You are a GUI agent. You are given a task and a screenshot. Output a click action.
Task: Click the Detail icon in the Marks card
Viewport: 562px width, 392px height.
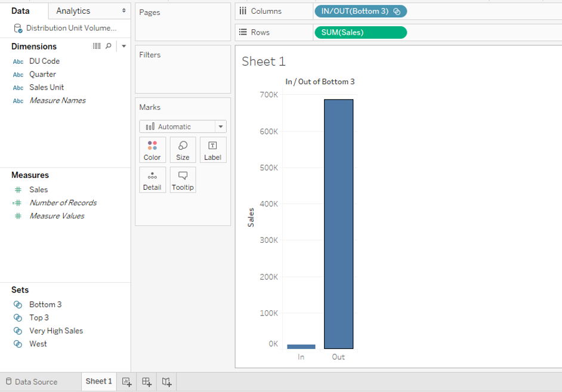(x=152, y=180)
